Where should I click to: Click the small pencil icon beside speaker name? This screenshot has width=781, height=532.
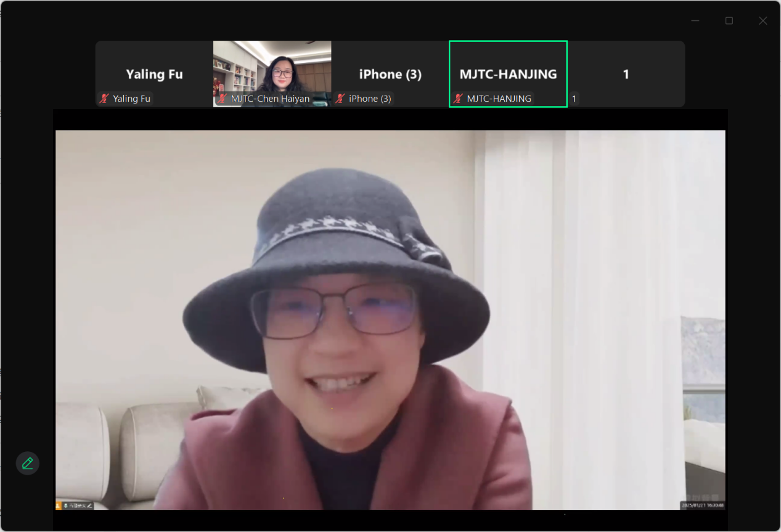pyautogui.click(x=90, y=505)
